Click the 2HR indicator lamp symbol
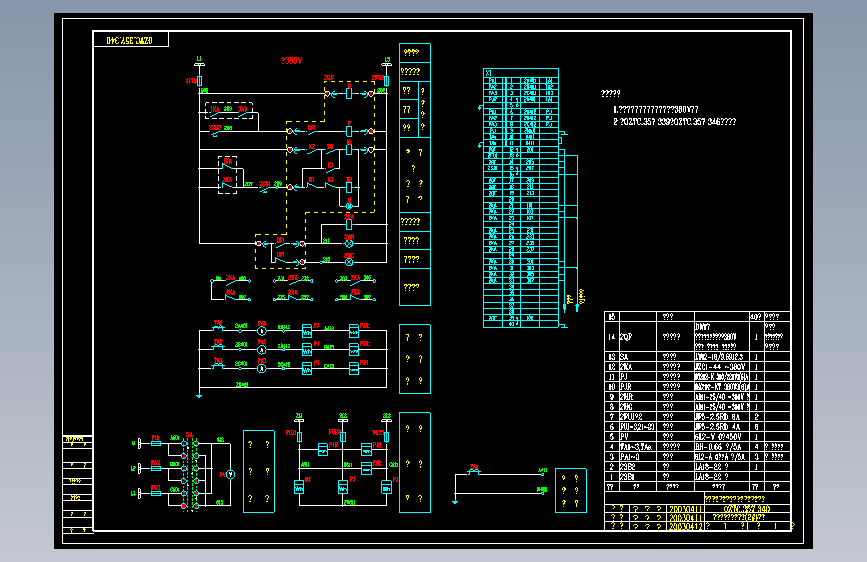 tap(349, 243)
